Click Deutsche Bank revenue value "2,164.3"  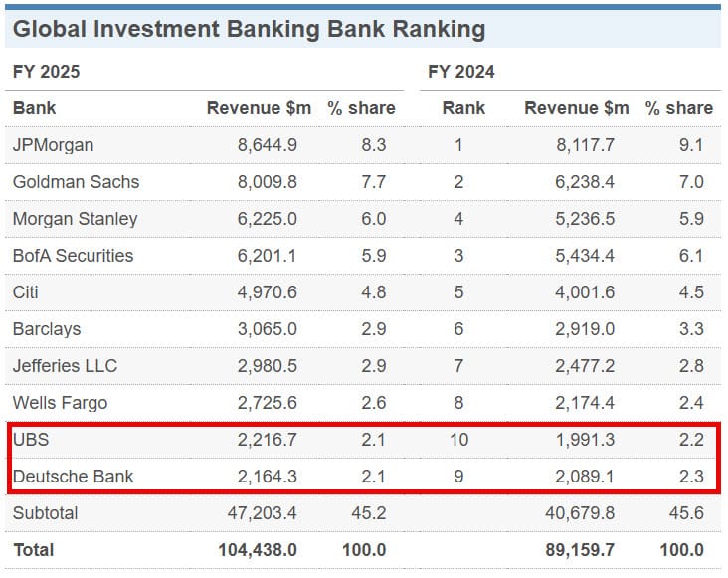point(267,476)
